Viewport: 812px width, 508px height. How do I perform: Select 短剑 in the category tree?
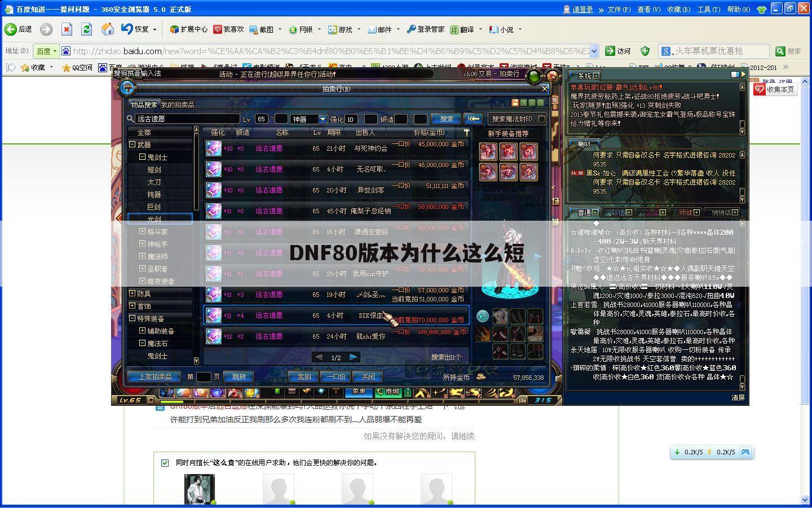[x=154, y=169]
